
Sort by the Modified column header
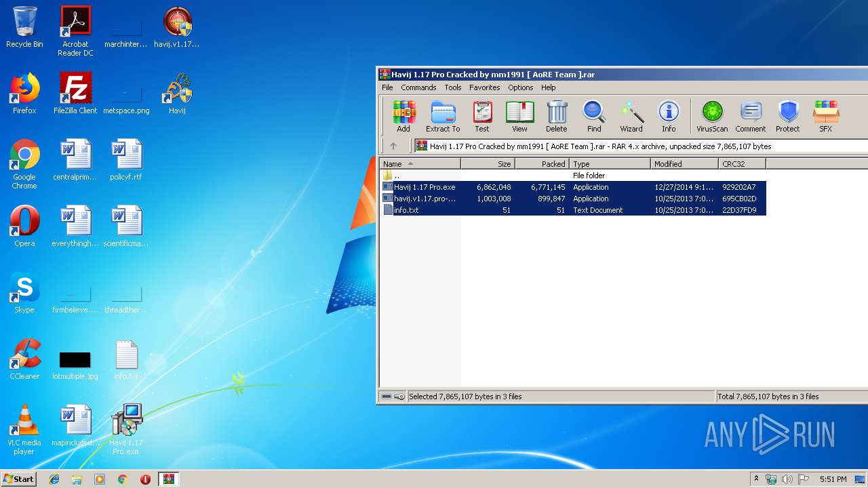(685, 164)
